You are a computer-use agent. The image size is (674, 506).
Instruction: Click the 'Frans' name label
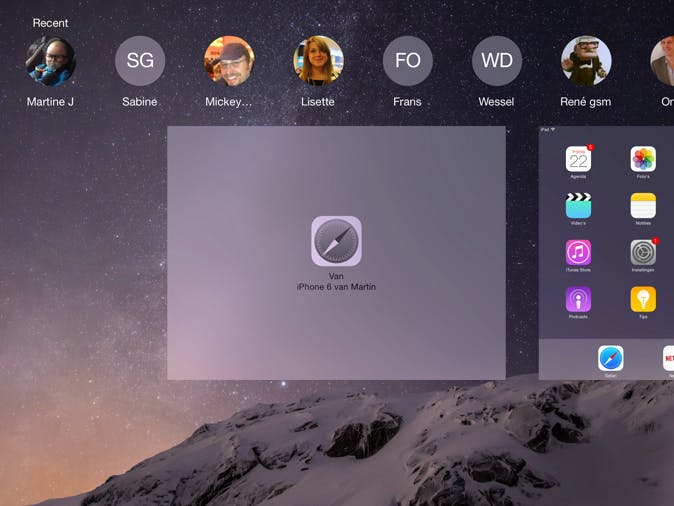click(x=407, y=102)
